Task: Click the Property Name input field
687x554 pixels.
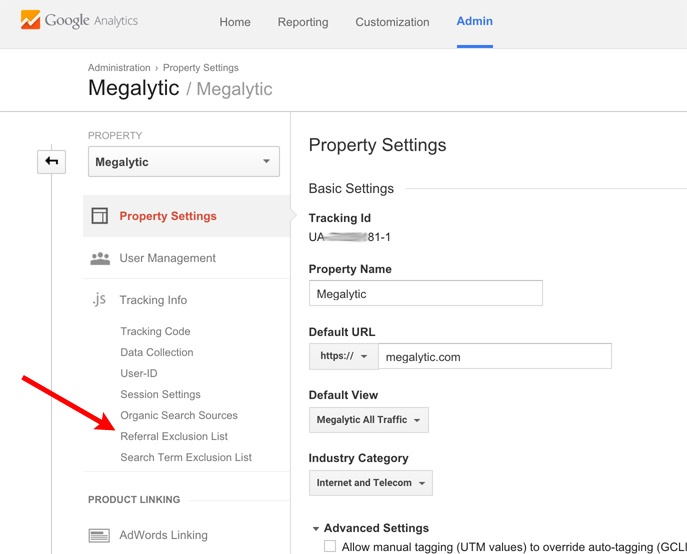Action: tap(426, 294)
